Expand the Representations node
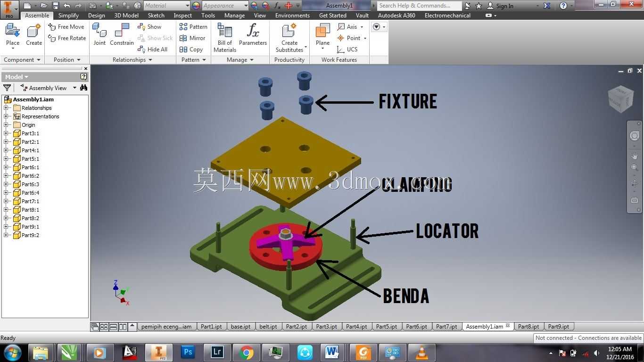This screenshot has width=644, height=362. pyautogui.click(x=6, y=116)
